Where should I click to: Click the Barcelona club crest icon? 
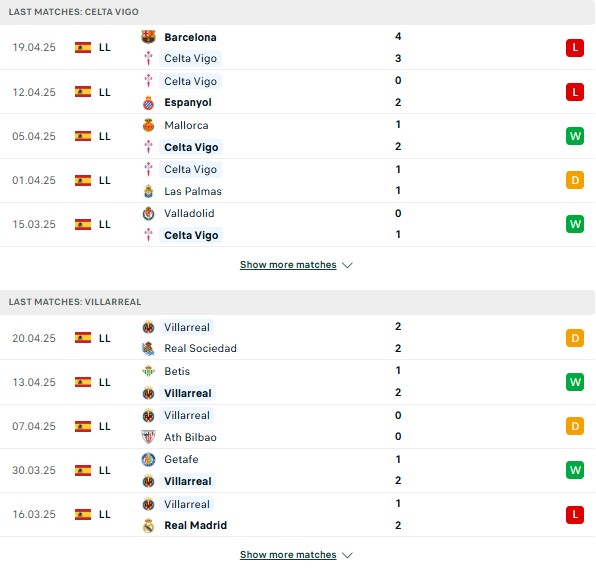coord(148,37)
